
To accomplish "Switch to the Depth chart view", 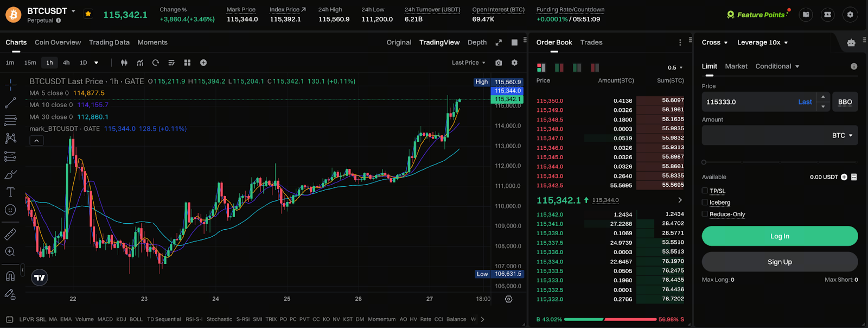I will 477,42.
